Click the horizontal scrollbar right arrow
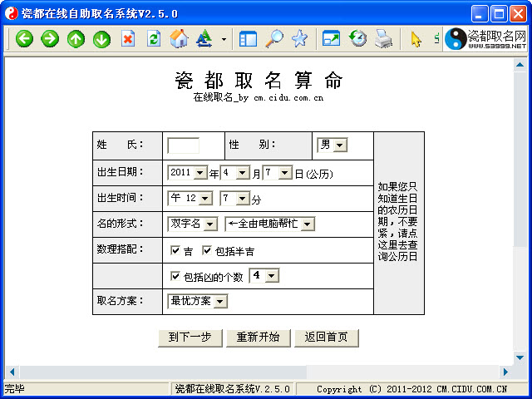 (x=505, y=372)
